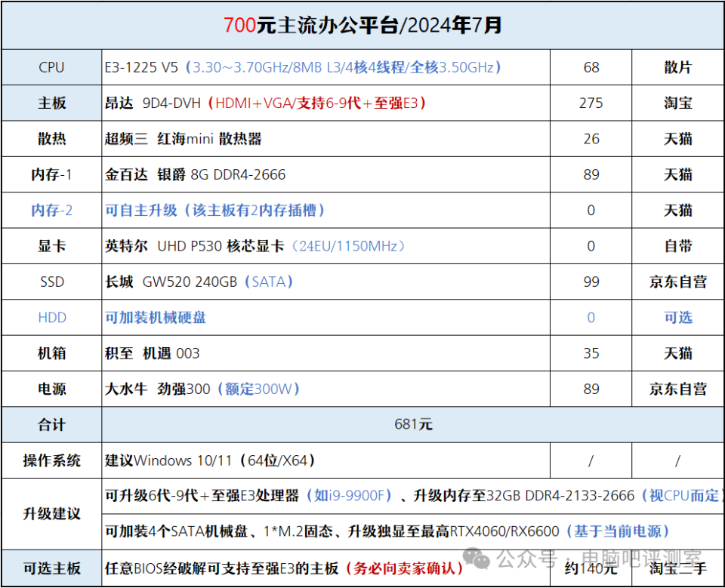Select the SSD price "99"
This screenshot has height=588, width=725.
pyautogui.click(x=591, y=282)
